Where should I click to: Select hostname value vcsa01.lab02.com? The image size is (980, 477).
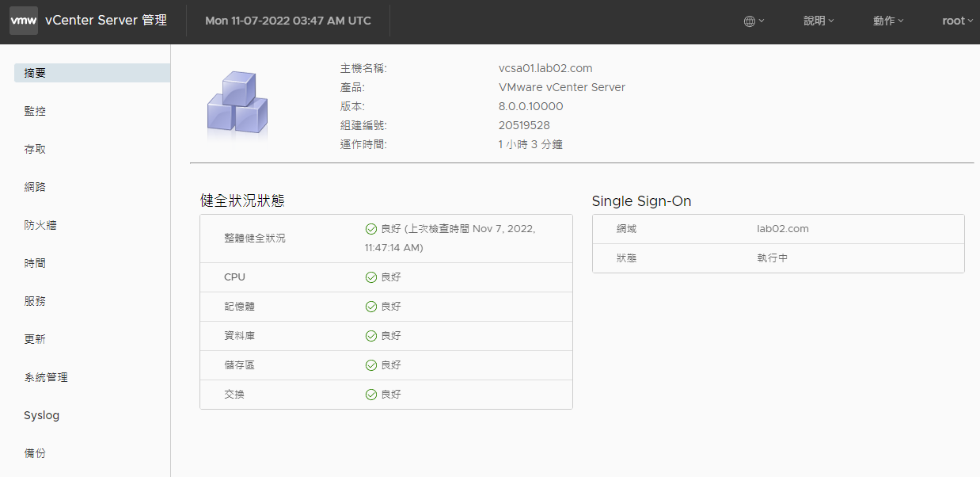[x=545, y=68]
